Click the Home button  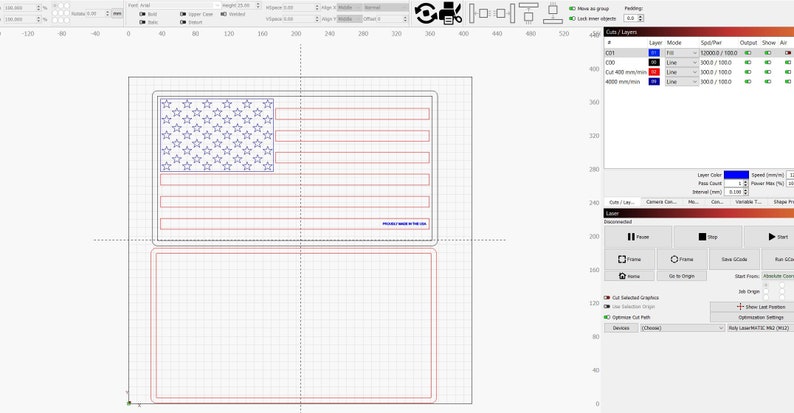point(629,276)
